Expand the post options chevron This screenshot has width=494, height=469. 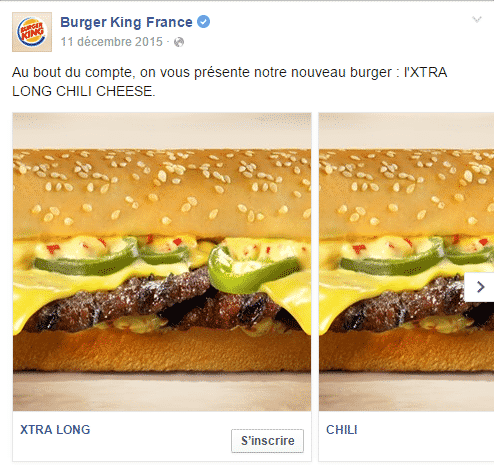pyautogui.click(x=477, y=19)
